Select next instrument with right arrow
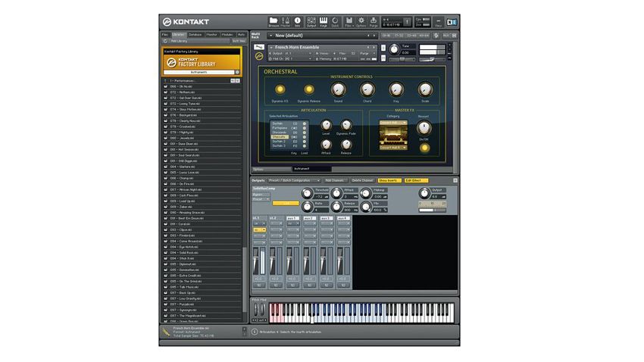Image resolution: width=644 pixels, height=362 pixels. (x=374, y=47)
